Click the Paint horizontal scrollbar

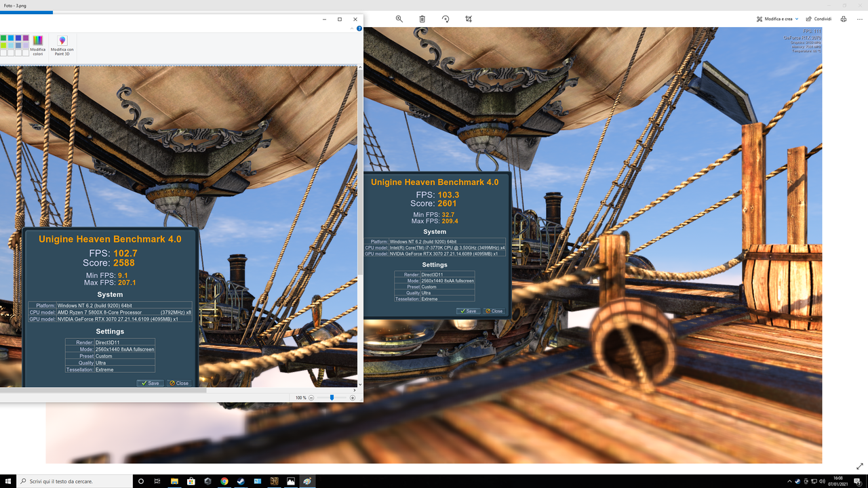click(103, 390)
